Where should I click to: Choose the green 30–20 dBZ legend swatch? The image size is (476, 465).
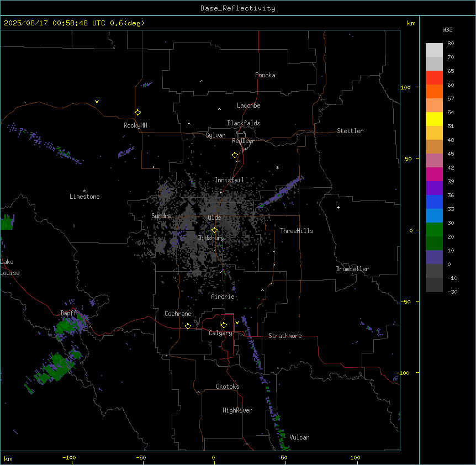pyautogui.click(x=434, y=230)
